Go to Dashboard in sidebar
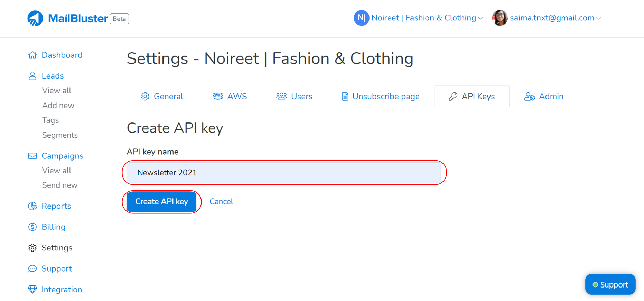This screenshot has height=301, width=644. (x=62, y=55)
